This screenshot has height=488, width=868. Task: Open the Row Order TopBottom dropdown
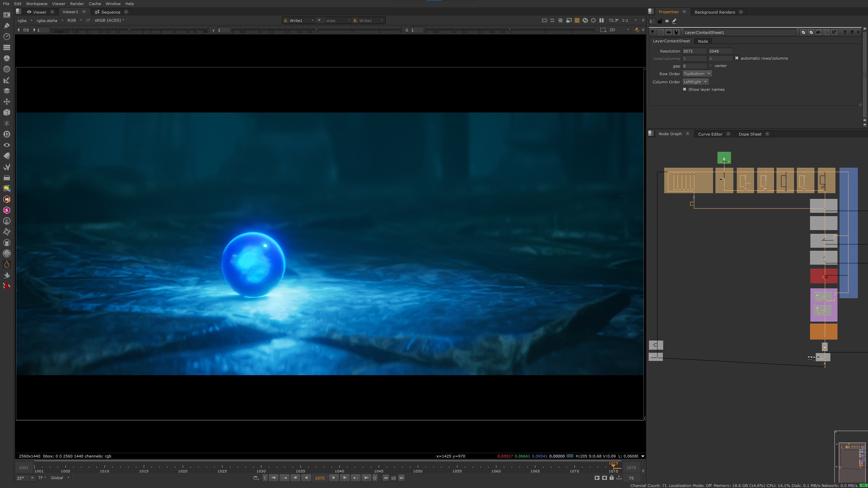tap(697, 74)
